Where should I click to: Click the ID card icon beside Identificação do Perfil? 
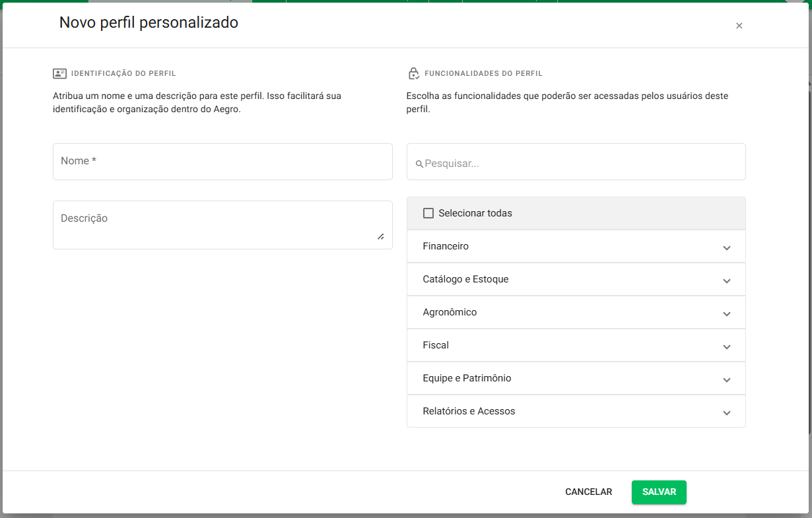pos(59,74)
